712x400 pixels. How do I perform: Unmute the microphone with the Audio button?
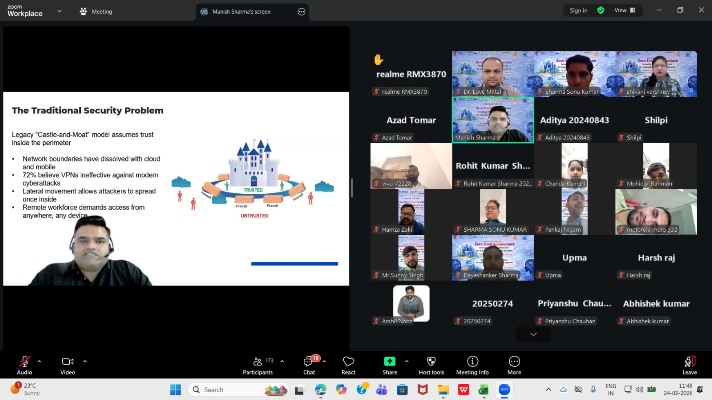24,362
